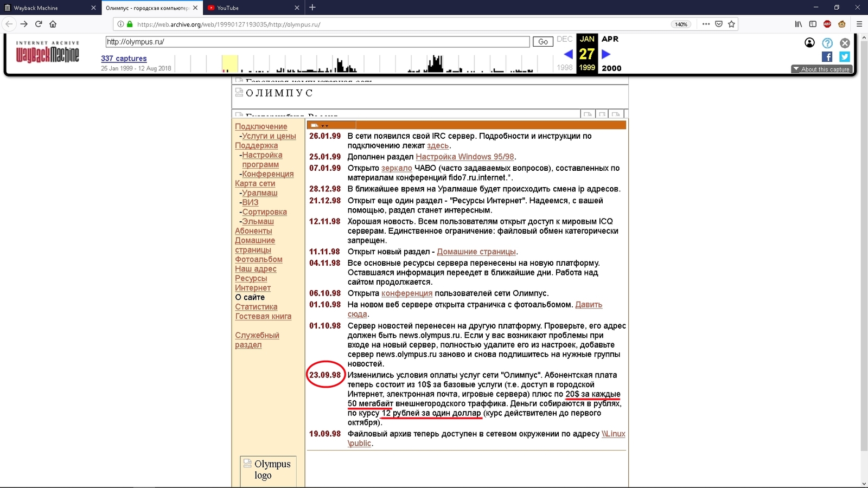
Task: Open Эльмаш sidebar link
Action: coord(258,221)
